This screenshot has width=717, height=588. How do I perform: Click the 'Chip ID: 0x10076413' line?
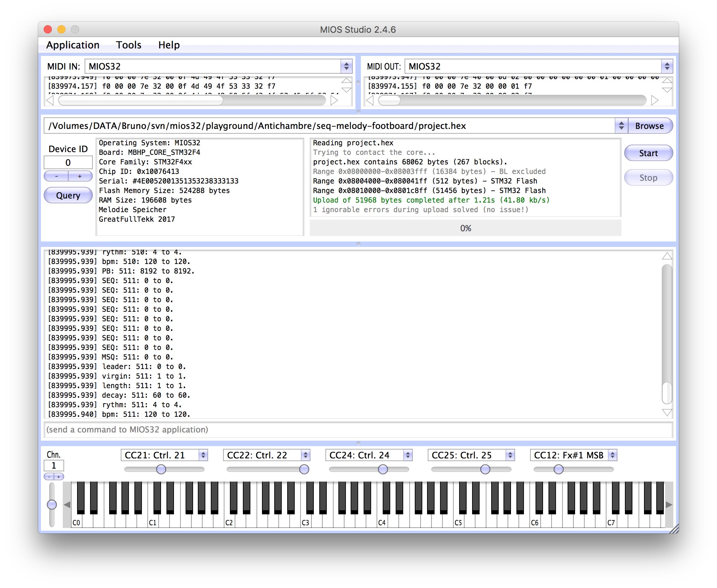139,172
